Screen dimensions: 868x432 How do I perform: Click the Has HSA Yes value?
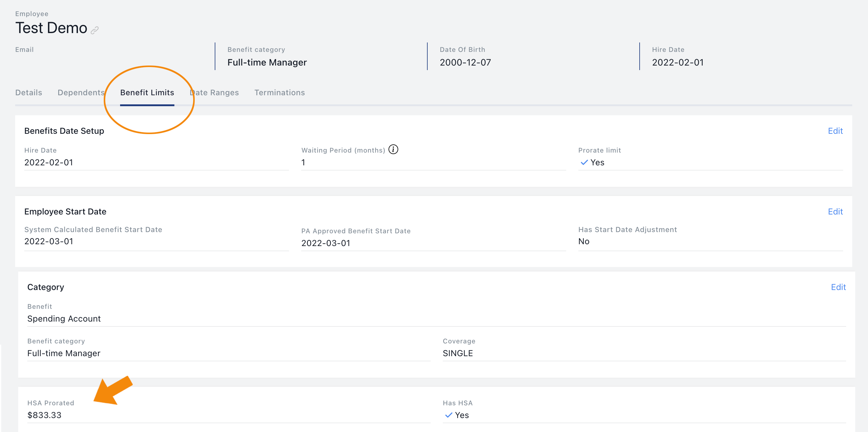pyautogui.click(x=462, y=415)
